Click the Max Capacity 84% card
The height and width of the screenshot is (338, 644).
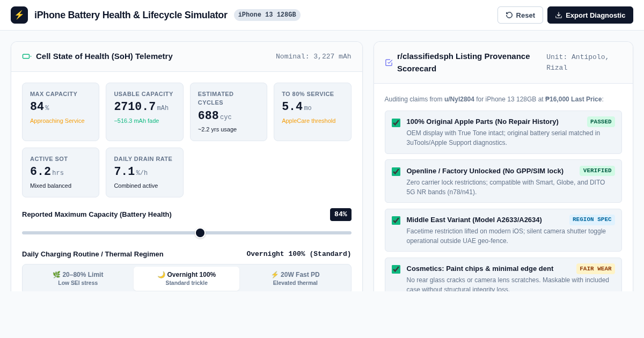[61, 112]
